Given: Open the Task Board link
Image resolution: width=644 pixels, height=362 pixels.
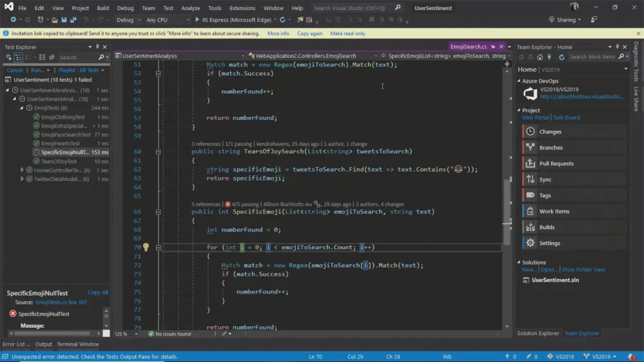Looking at the screenshot, I should [x=566, y=118].
